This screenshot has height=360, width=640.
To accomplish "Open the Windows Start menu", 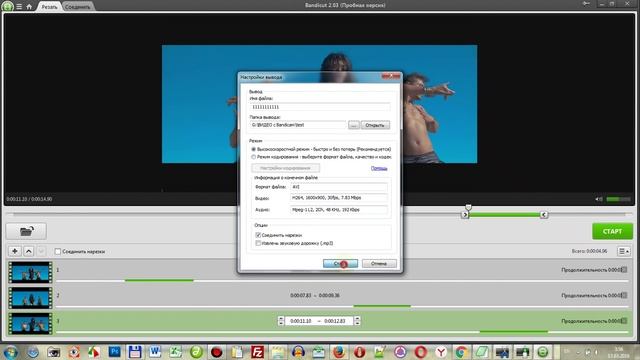I will (x=11, y=352).
